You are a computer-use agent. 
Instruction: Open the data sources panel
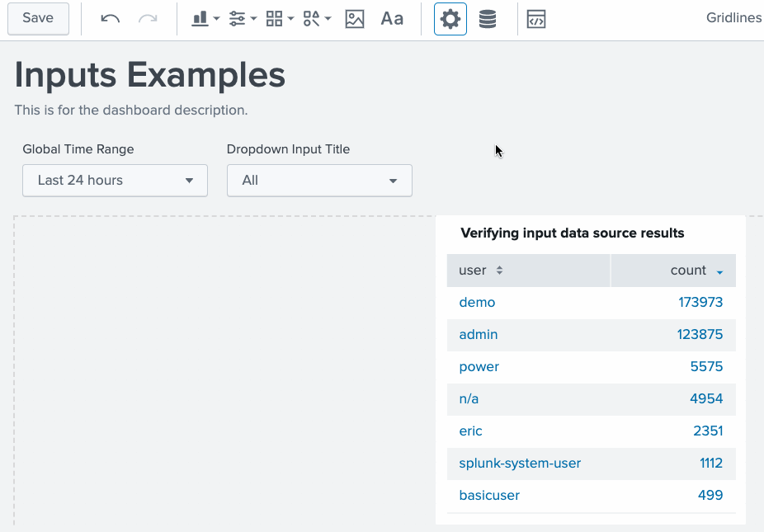[x=488, y=19]
